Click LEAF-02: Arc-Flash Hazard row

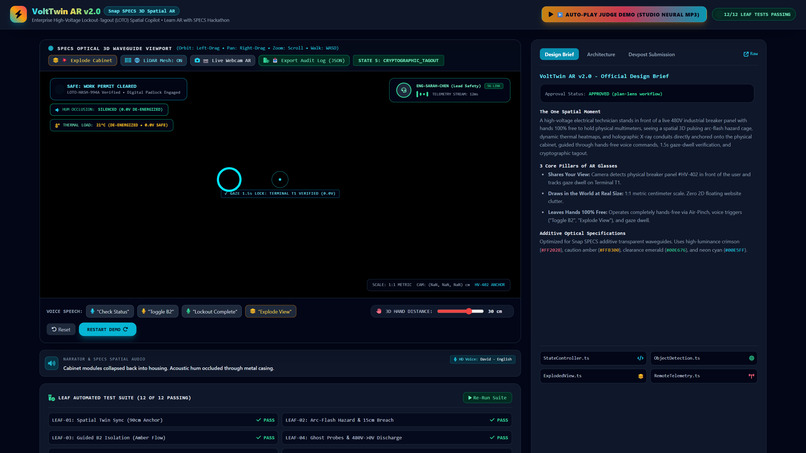[x=396, y=420]
